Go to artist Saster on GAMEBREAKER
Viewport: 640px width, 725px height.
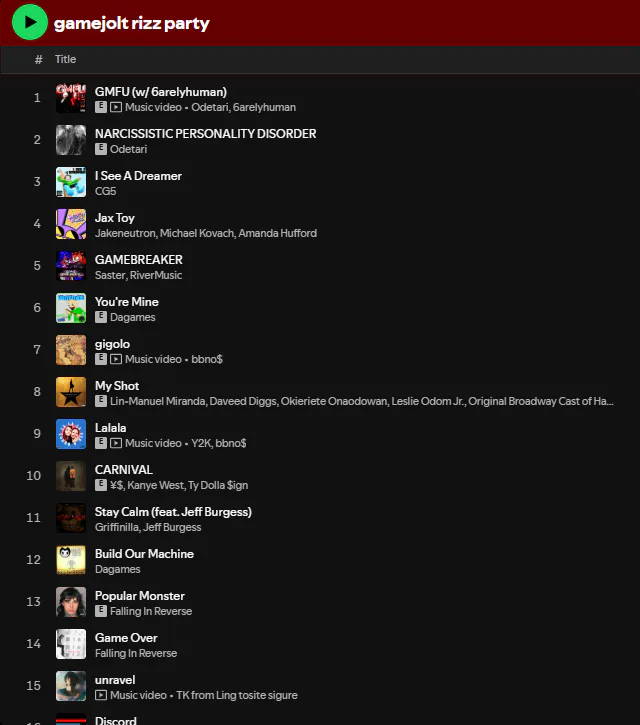tap(110, 276)
